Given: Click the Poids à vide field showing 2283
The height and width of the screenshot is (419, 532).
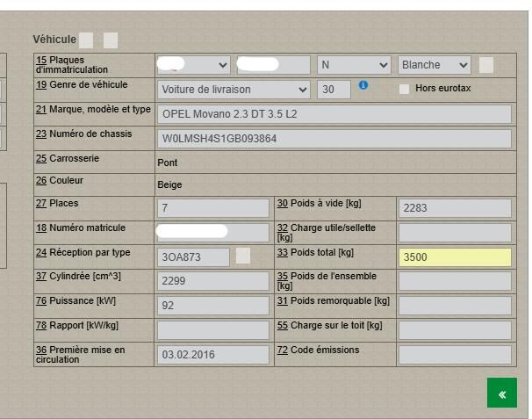Looking at the screenshot, I should click(454, 208).
